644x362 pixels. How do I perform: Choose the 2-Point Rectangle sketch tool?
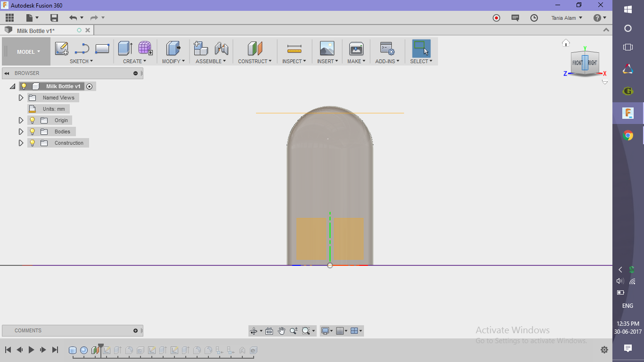tap(102, 49)
